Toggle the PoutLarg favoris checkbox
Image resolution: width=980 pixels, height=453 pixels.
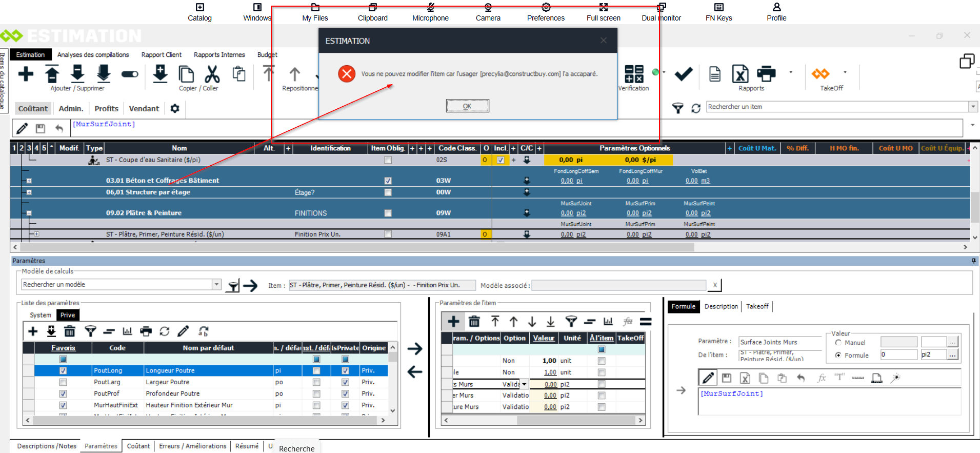[x=63, y=382]
